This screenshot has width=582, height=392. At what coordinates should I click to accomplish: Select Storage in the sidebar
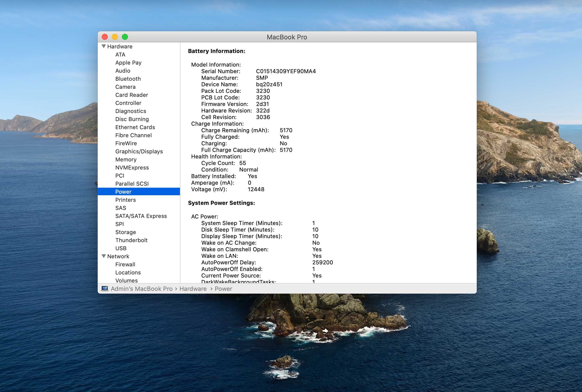pos(125,232)
